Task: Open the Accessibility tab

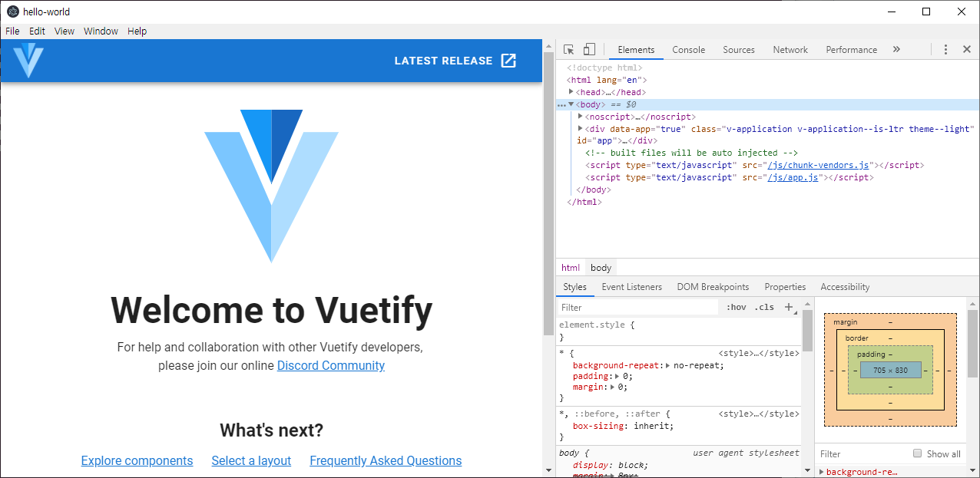Action: [845, 287]
